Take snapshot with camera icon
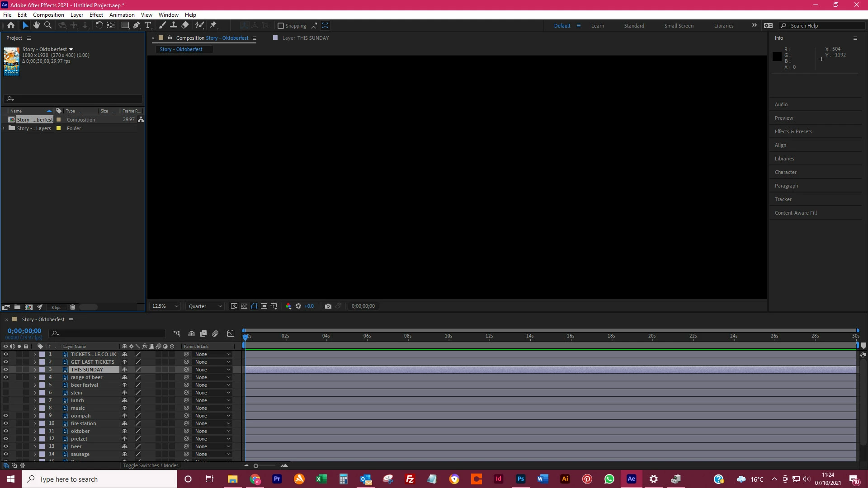 [328, 306]
